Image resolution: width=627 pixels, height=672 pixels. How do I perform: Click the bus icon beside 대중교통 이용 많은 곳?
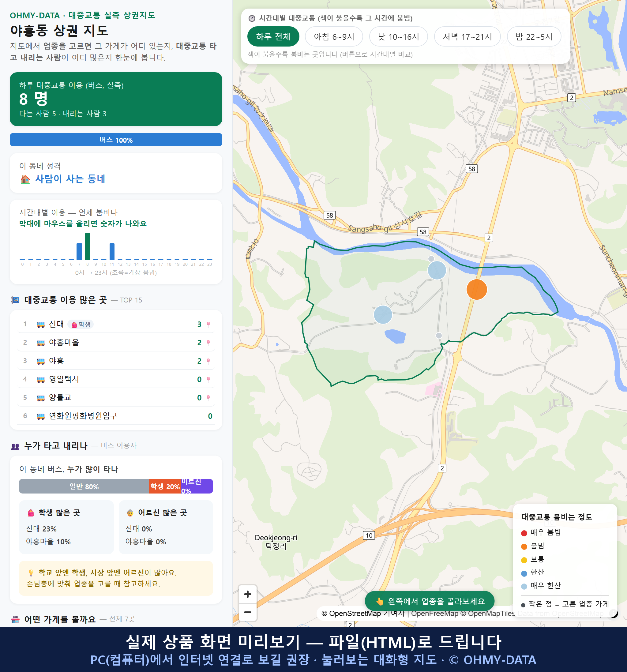coord(15,300)
